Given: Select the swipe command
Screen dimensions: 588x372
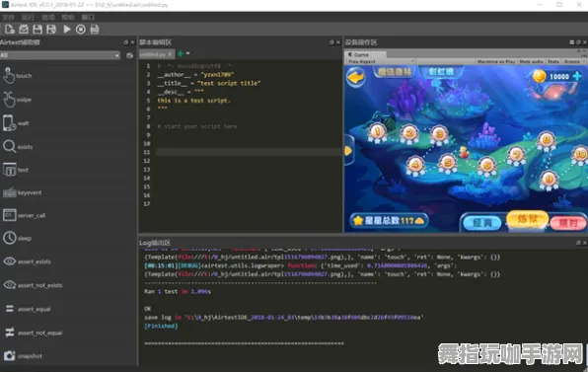Looking at the screenshot, I should [18, 100].
